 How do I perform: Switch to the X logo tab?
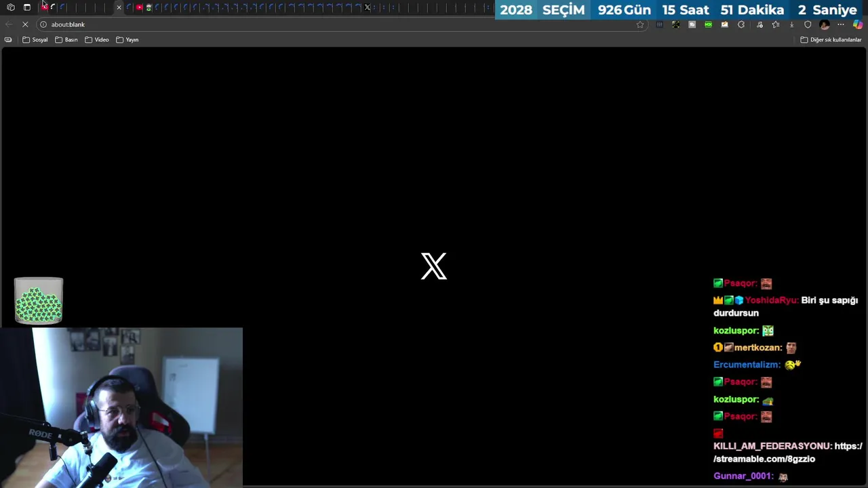[x=368, y=7]
